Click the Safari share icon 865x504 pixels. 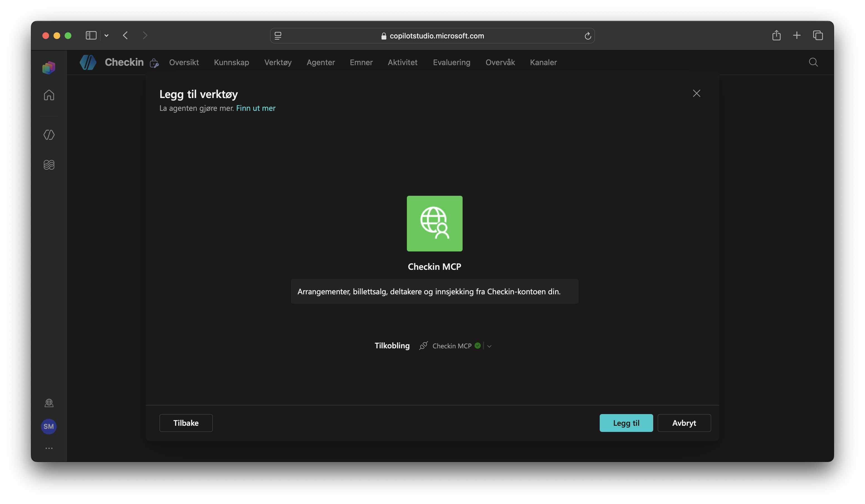point(776,35)
